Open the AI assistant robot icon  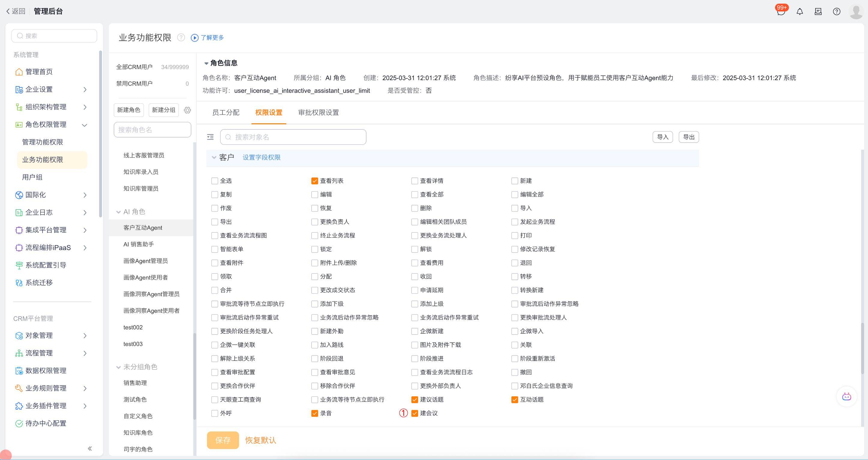tap(846, 397)
